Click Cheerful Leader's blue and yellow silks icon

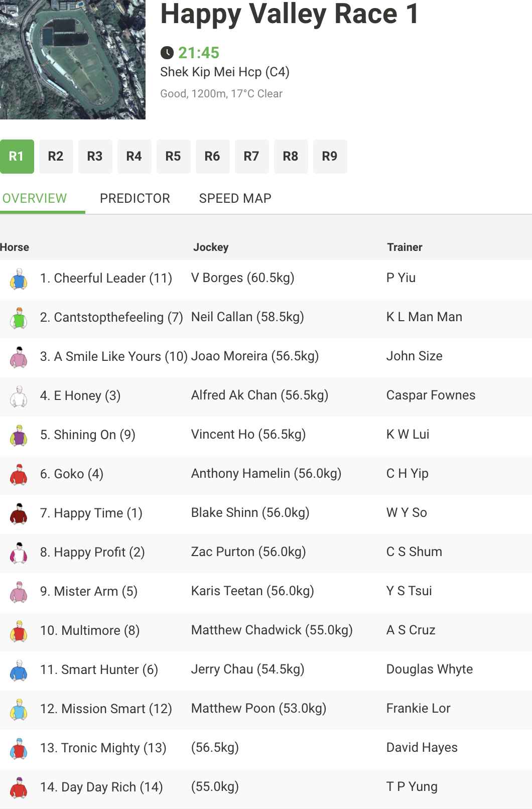point(19,279)
